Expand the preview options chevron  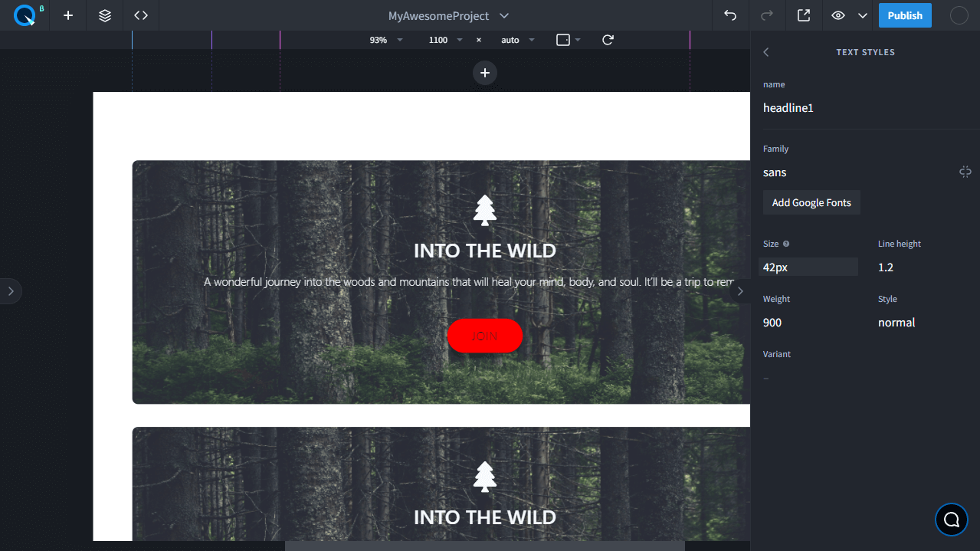[x=863, y=15]
